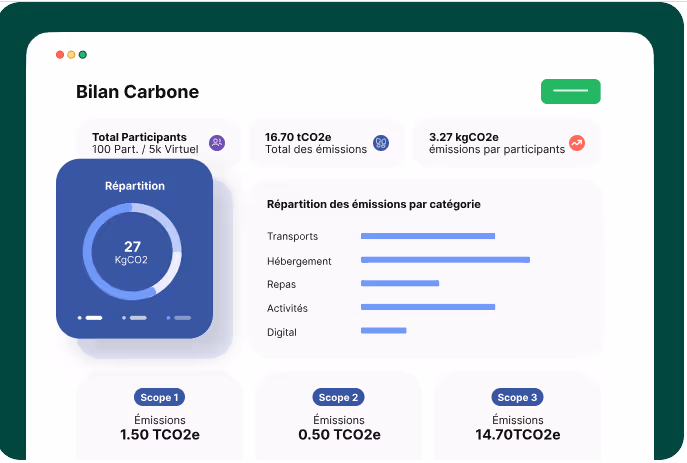Click the Répartition donut chart
The image size is (687, 463).
[x=132, y=251]
